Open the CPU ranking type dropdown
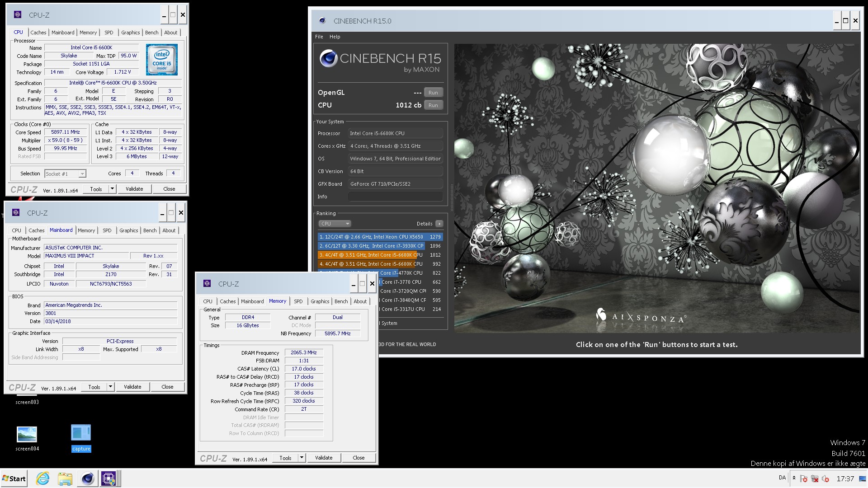868x488 pixels. pos(335,224)
